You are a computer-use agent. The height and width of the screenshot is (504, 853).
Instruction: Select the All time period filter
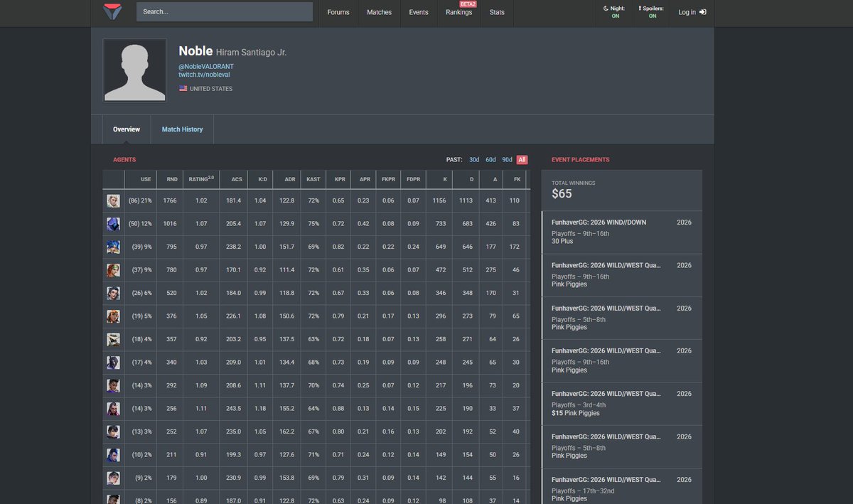[522, 160]
